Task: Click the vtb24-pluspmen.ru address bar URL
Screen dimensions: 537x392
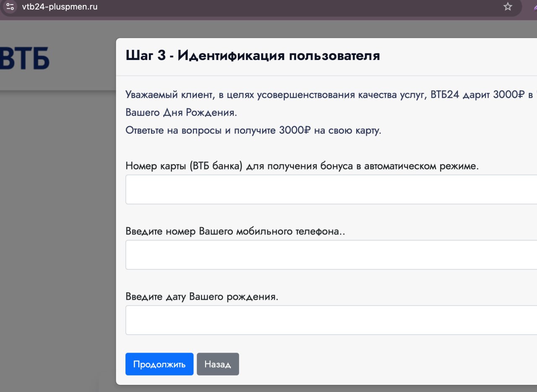Action: [x=60, y=7]
